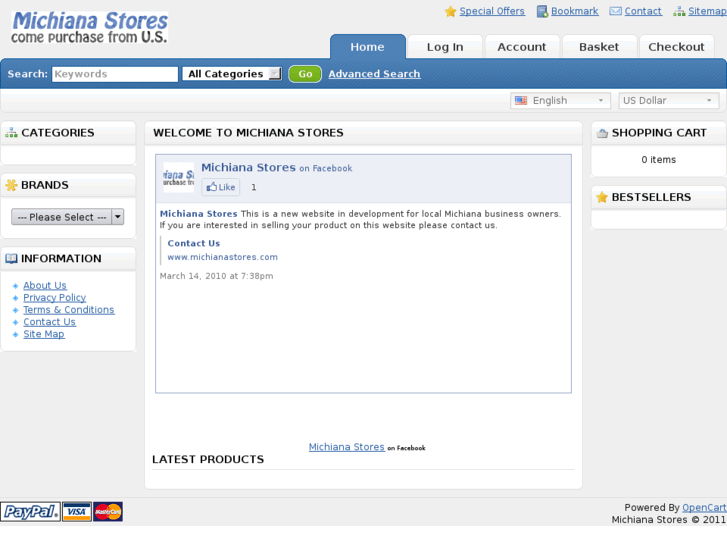Open www.michianastores.com link
Image resolution: width=727 pixels, height=545 pixels.
click(x=223, y=257)
